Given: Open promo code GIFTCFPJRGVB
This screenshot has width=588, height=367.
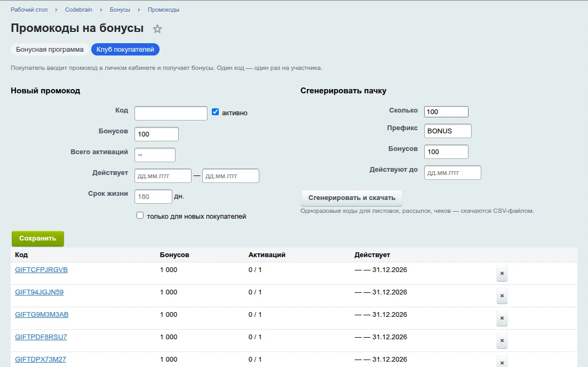Looking at the screenshot, I should click(x=41, y=270).
